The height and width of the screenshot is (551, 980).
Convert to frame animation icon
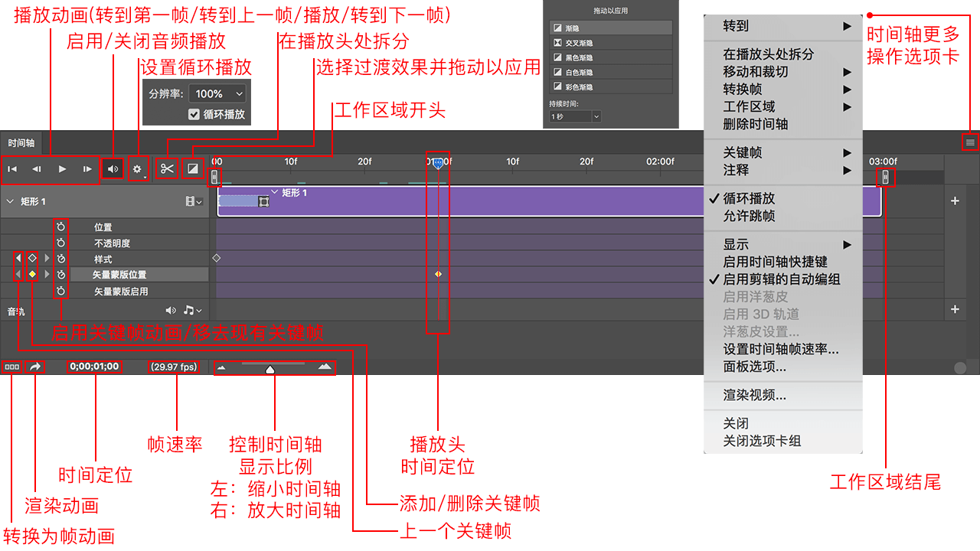click(x=11, y=367)
